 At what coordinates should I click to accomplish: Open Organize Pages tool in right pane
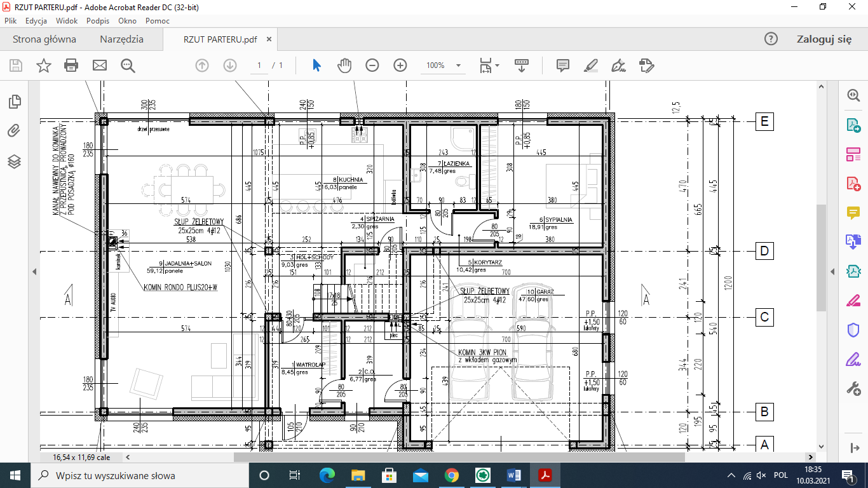(x=853, y=154)
